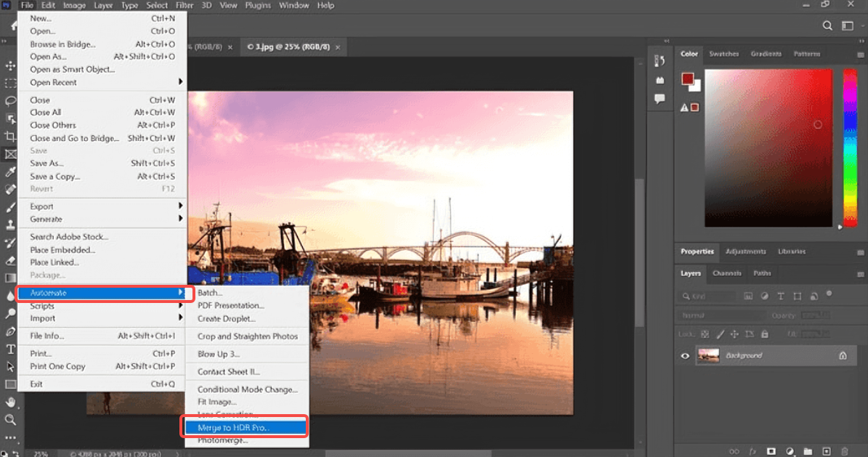868x457 pixels.
Task: Toggle lock position in the Layers panel
Action: point(734,333)
